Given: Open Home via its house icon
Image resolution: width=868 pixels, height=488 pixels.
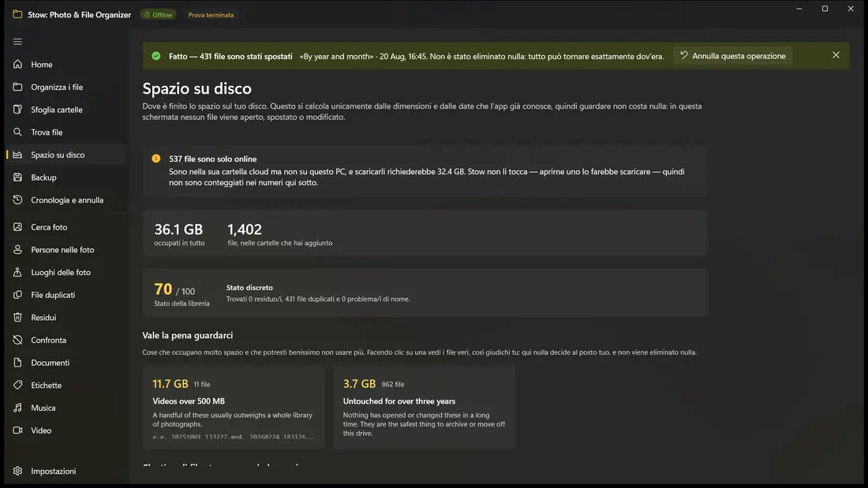Looking at the screenshot, I should [x=17, y=64].
